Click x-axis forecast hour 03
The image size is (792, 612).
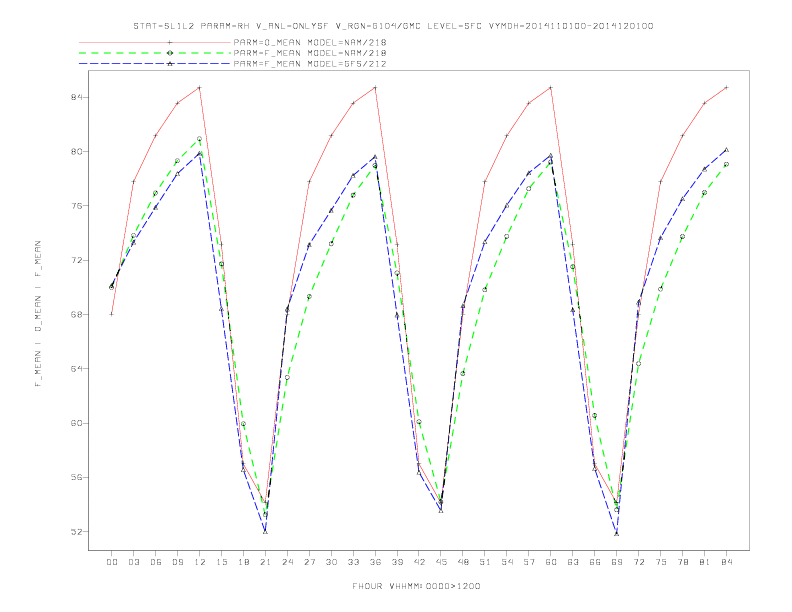coord(133,562)
